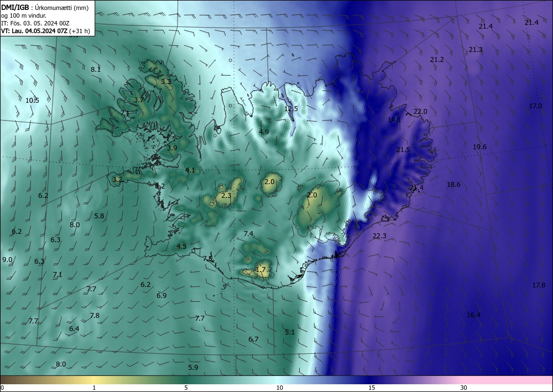Screen dimensions: 553x392
Task: Click the 17.0 value near the right edge
Action: [x=535, y=106]
